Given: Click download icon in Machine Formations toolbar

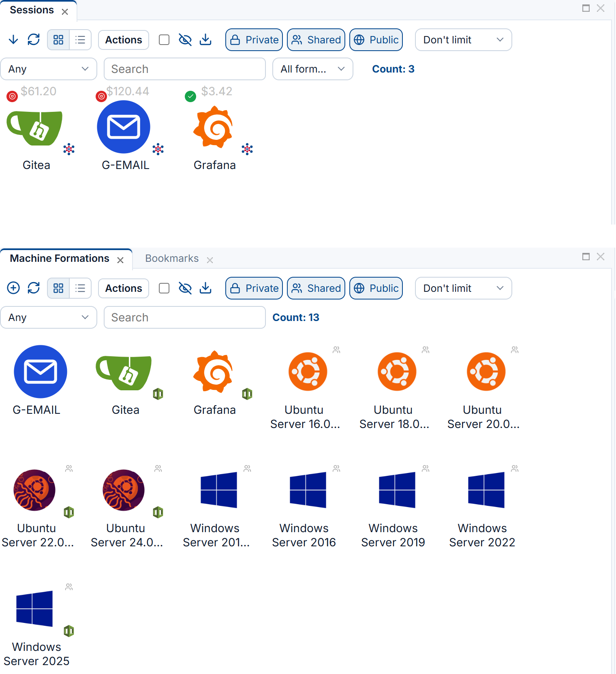Looking at the screenshot, I should (205, 288).
